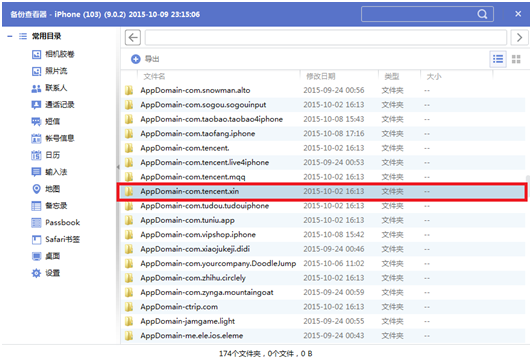
Task: Select AppDomain-ctrip.com folder
Action: click(x=323, y=307)
